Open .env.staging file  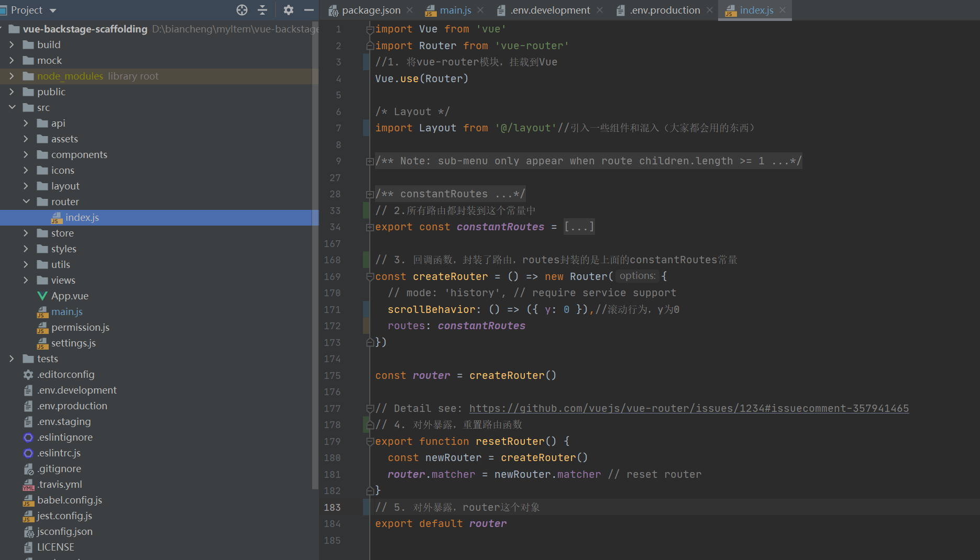coord(64,421)
